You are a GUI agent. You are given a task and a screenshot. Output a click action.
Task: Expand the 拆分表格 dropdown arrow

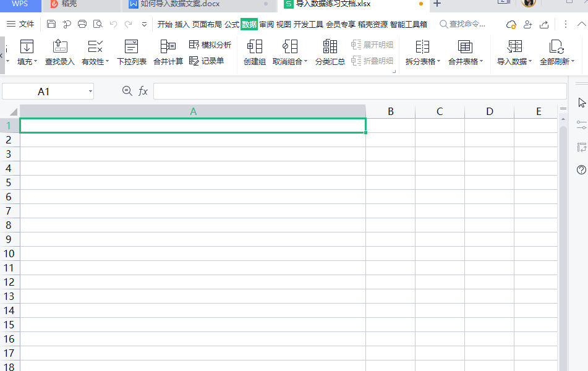click(x=438, y=61)
